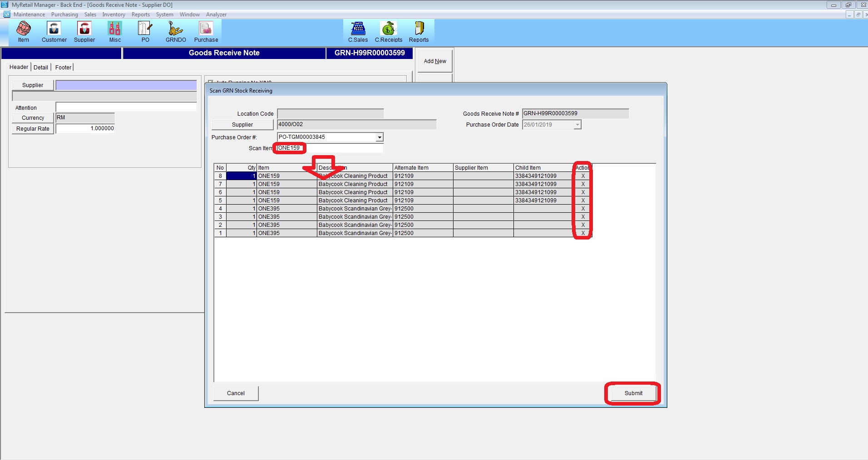Screen dimensions: 868x460
Task: Click the Add New button
Action: pos(435,61)
